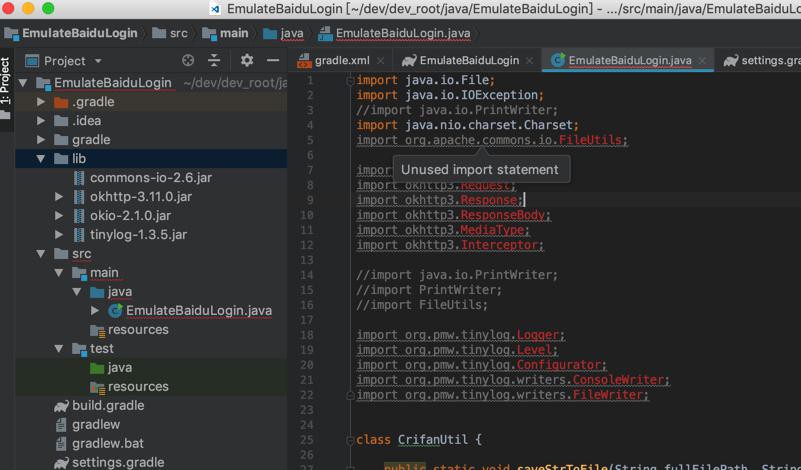Close the EmulateBaiduLogin.java editor tab
Viewport: 801px width, 470px height.
coord(703,61)
